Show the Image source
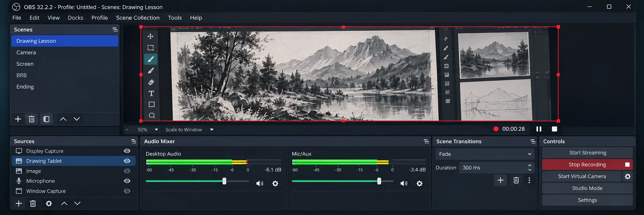The height and width of the screenshot is (215, 644). coord(127,171)
